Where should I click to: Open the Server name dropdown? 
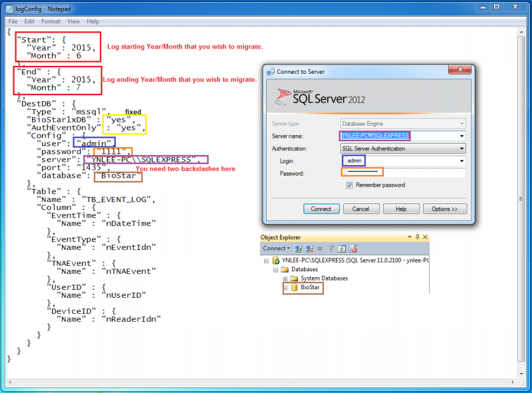pyautogui.click(x=461, y=136)
